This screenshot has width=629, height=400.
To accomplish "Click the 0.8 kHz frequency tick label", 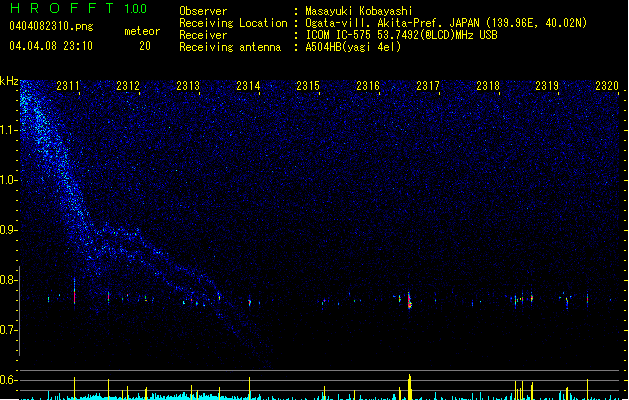I will coord(8,280).
